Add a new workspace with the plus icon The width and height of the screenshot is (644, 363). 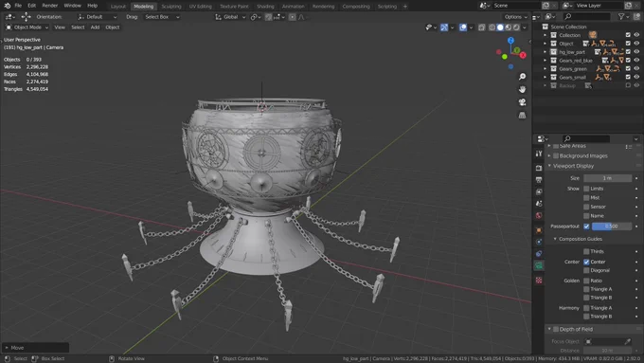coord(405,7)
